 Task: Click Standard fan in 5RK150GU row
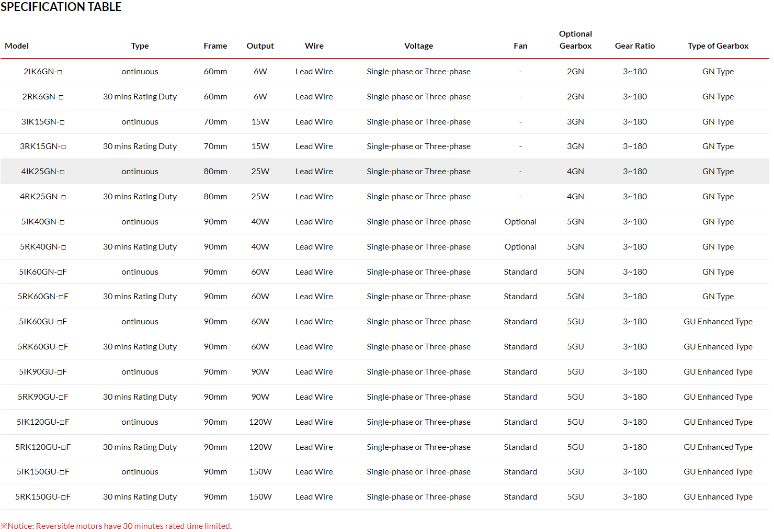520,497
